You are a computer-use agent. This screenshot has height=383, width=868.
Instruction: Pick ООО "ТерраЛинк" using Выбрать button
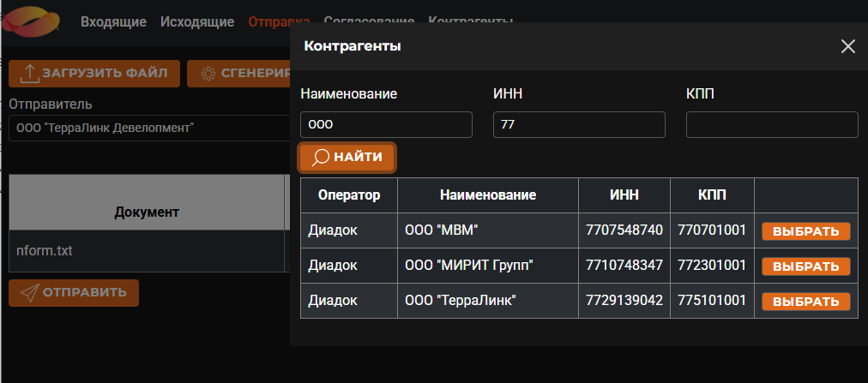click(806, 302)
